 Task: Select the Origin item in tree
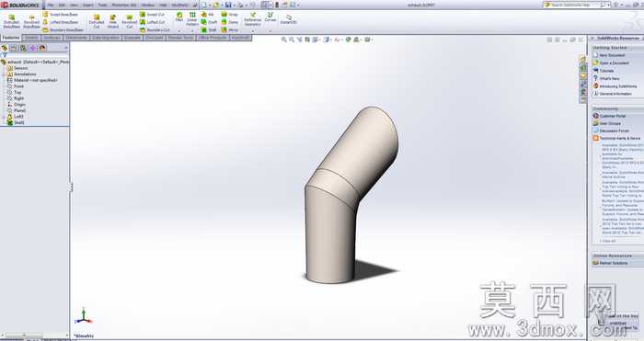17,105
